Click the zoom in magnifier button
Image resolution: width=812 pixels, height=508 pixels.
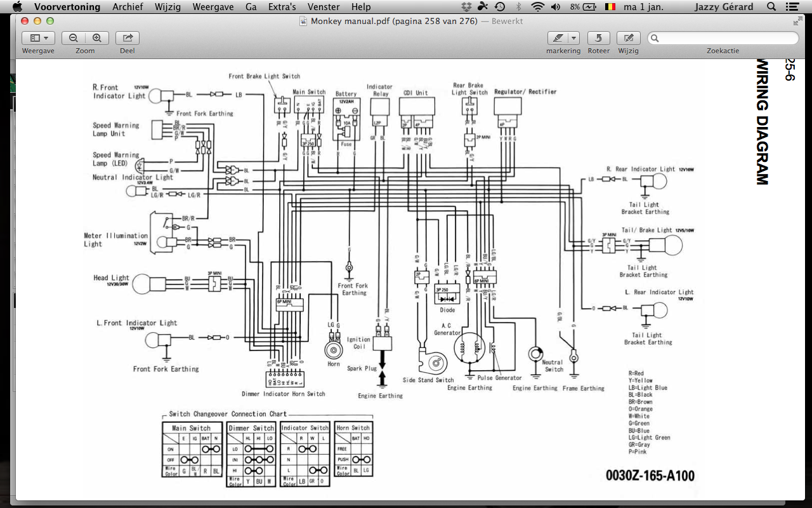(x=96, y=38)
